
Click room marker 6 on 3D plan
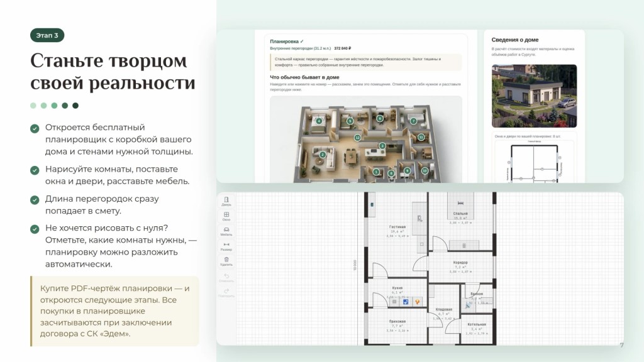pyautogui.click(x=380, y=119)
